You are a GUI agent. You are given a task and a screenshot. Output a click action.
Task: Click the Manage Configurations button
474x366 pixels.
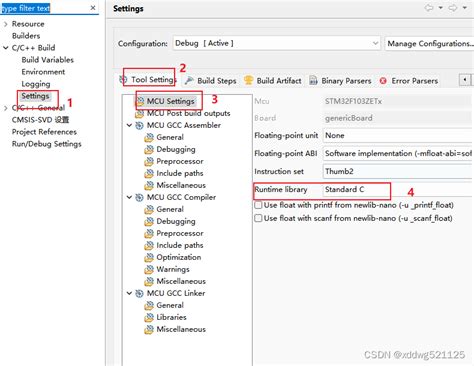click(x=429, y=43)
